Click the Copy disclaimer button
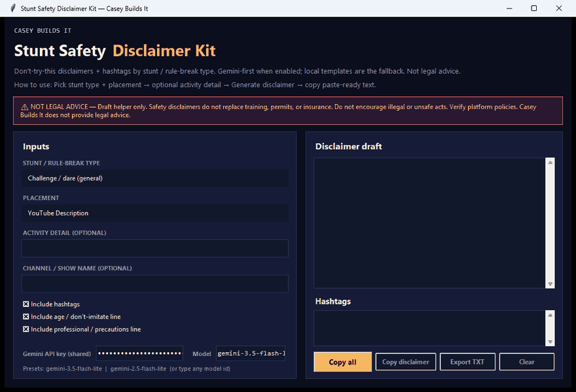The width and height of the screenshot is (576, 392). 406,362
